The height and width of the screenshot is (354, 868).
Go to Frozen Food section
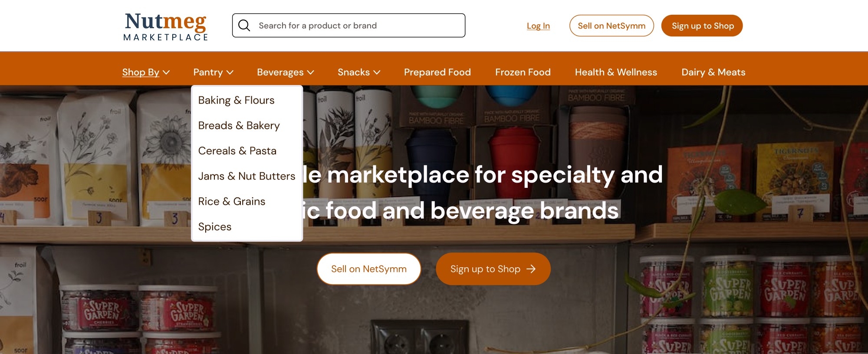click(523, 72)
